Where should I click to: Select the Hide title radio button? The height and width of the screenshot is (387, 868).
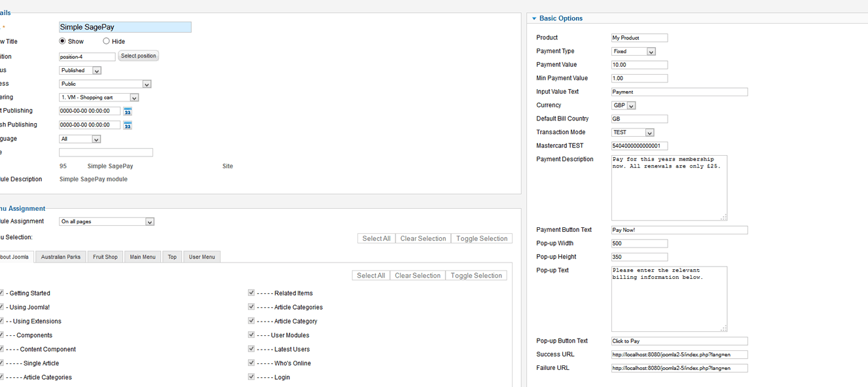point(106,41)
